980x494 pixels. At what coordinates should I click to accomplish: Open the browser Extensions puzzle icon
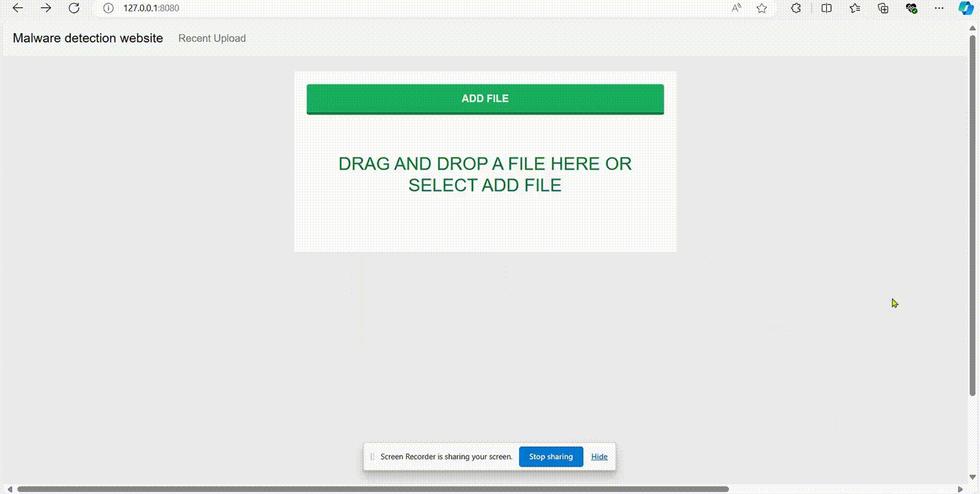[796, 8]
